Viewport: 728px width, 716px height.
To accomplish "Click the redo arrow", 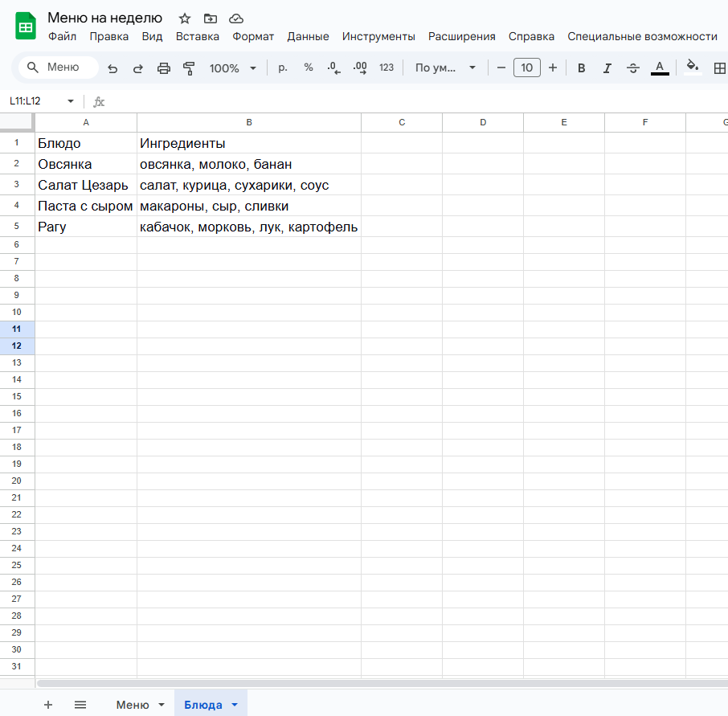I will 138,68.
